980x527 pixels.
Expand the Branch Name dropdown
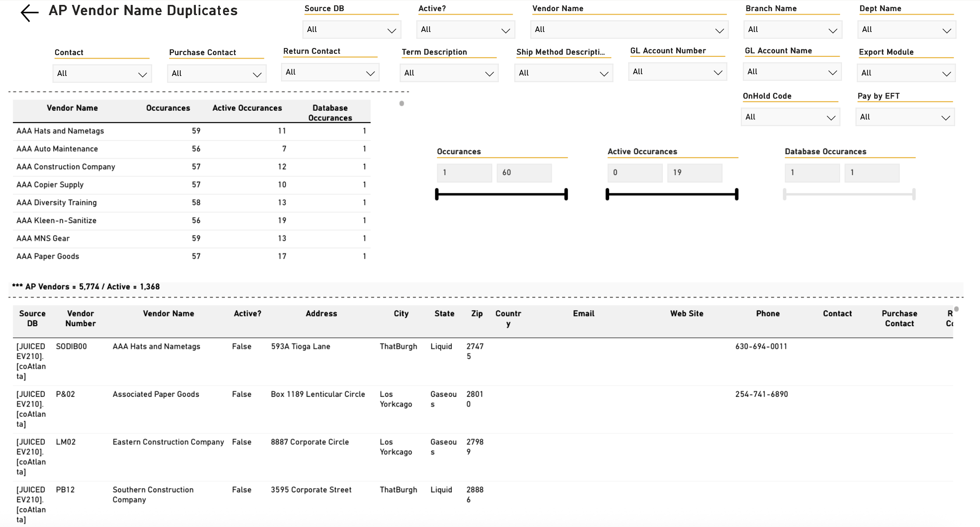pyautogui.click(x=793, y=30)
